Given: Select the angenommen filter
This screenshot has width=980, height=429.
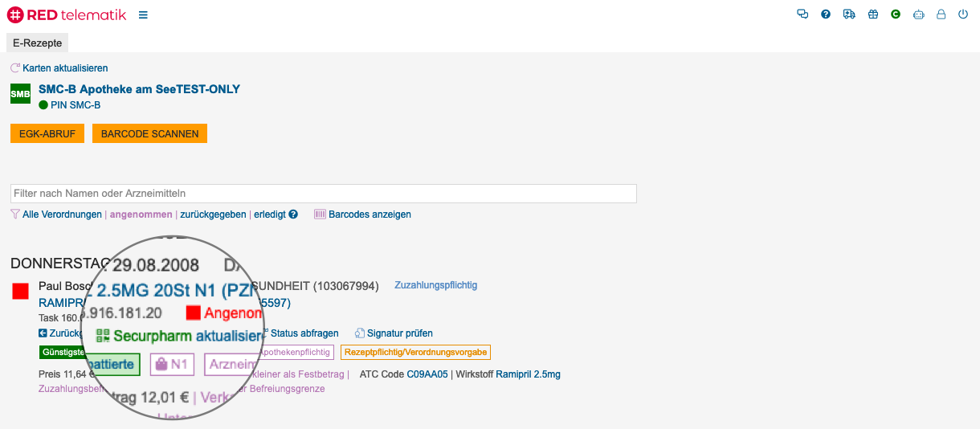Looking at the screenshot, I should coord(141,214).
